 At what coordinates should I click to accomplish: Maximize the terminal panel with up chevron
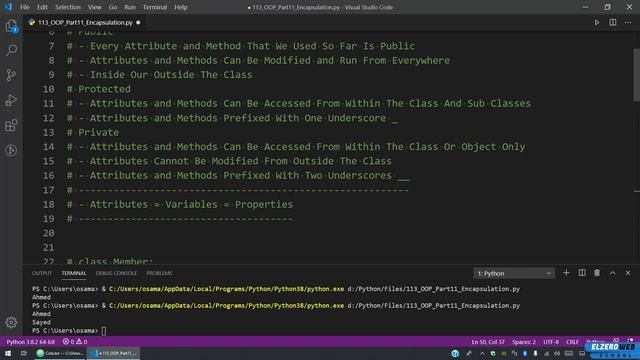(x=613, y=273)
